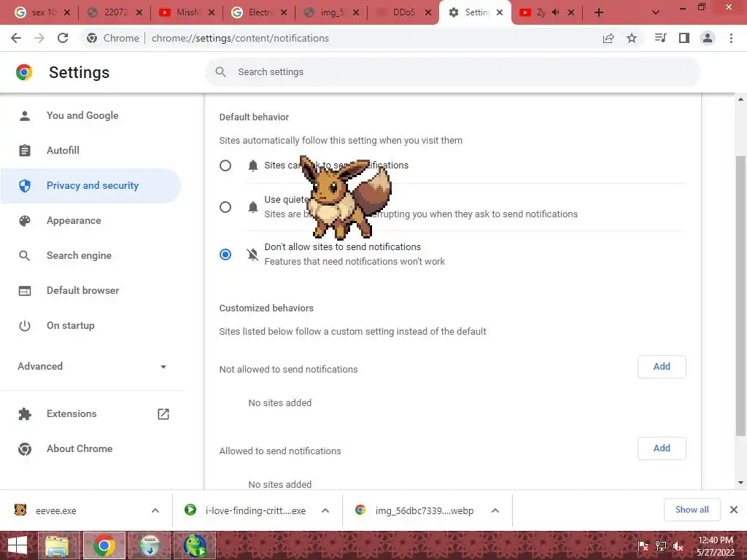The width and height of the screenshot is (747, 560).
Task: Click the search magnifier in settings bar
Action: 220,72
